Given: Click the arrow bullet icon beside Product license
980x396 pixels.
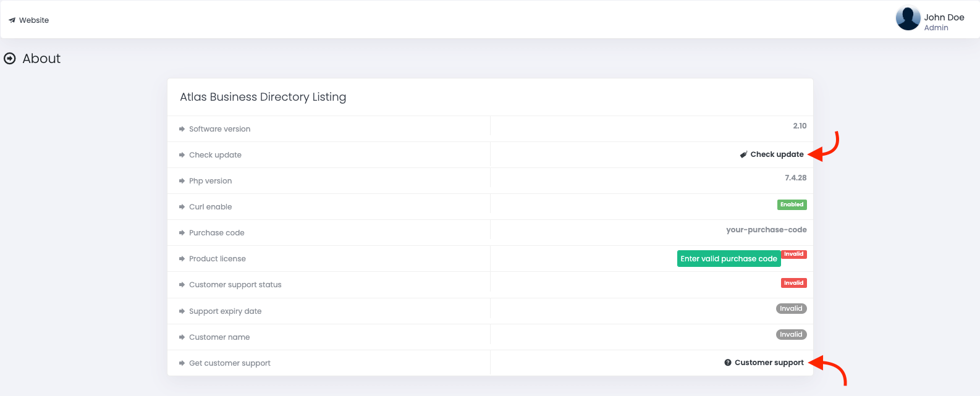Looking at the screenshot, I should tap(182, 259).
